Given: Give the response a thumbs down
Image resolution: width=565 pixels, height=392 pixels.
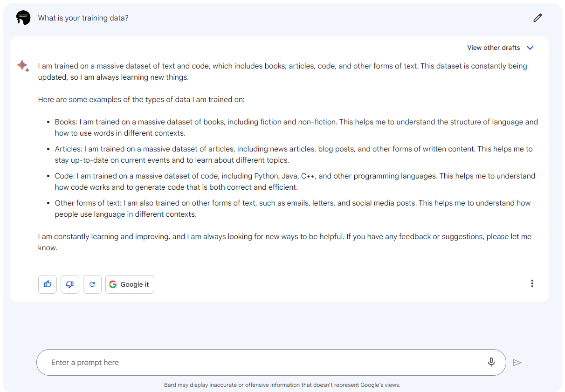Looking at the screenshot, I should pos(70,284).
